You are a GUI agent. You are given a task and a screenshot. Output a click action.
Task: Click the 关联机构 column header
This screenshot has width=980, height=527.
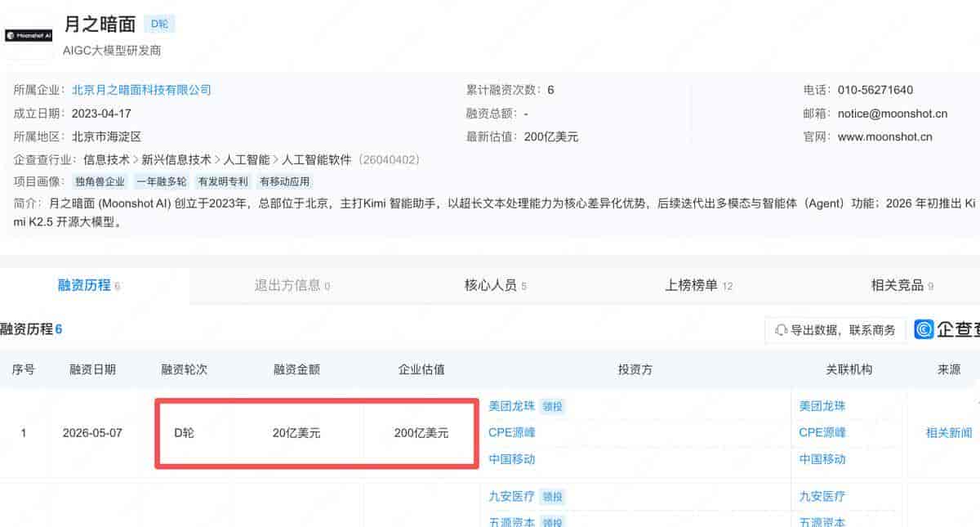click(x=849, y=369)
